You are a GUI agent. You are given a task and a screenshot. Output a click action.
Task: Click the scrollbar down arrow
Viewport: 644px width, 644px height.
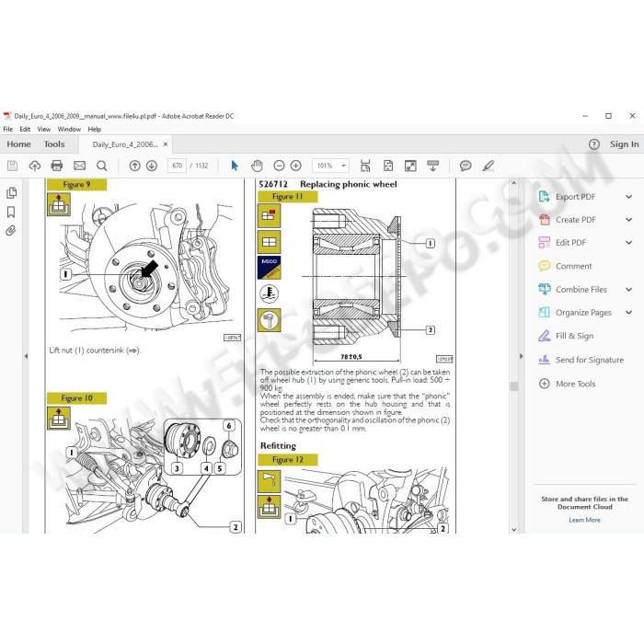[513, 529]
